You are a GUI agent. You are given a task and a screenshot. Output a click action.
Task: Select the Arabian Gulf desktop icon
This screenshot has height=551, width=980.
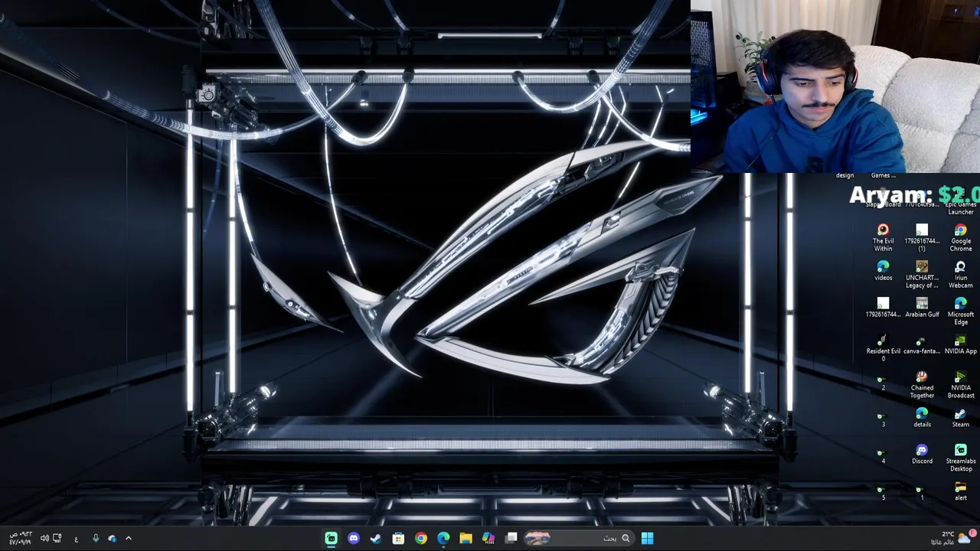922,308
